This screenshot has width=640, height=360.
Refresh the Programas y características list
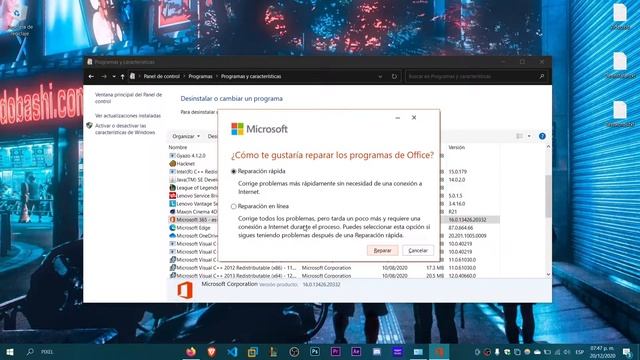(x=394, y=76)
